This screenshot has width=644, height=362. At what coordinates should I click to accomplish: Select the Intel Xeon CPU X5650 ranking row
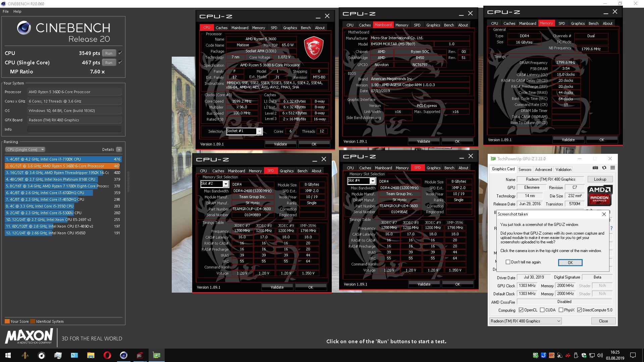pyautogui.click(x=63, y=233)
